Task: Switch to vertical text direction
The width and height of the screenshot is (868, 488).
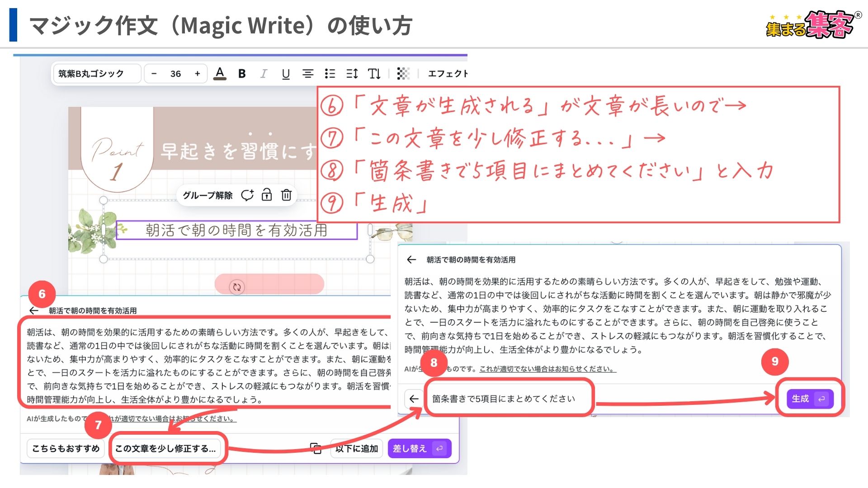Action: pyautogui.click(x=374, y=74)
